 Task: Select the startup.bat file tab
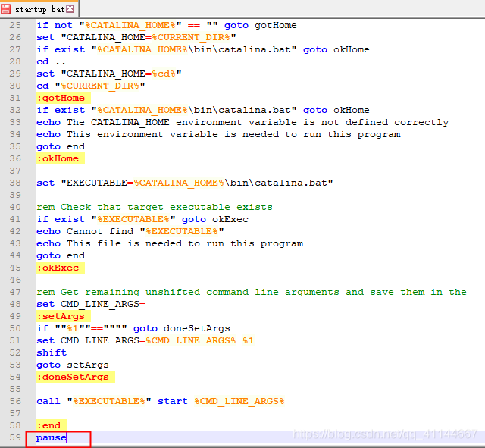[x=39, y=9]
